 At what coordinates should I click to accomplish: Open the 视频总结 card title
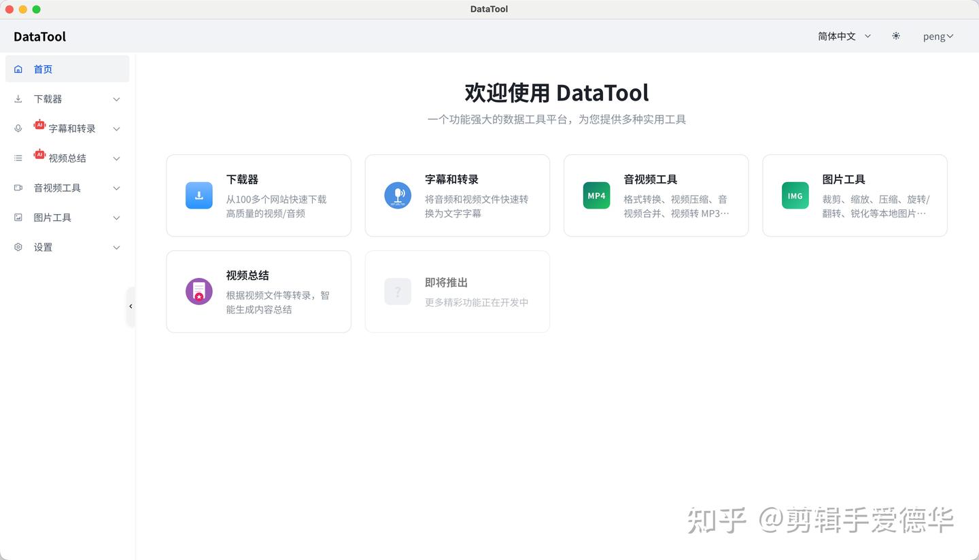click(x=247, y=275)
